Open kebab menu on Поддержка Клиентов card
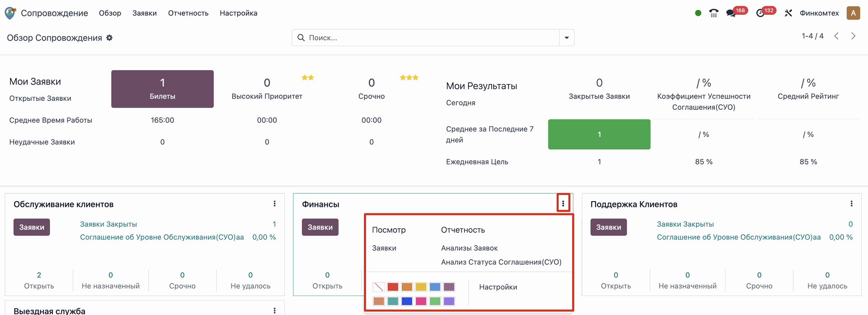The height and width of the screenshot is (315, 868). click(x=851, y=204)
